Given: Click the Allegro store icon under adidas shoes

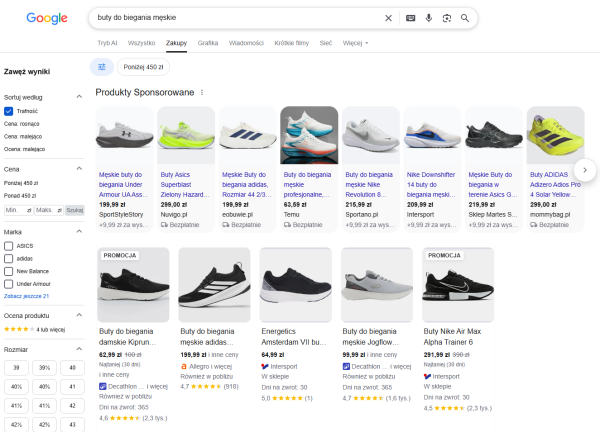Looking at the screenshot, I should click(184, 367).
